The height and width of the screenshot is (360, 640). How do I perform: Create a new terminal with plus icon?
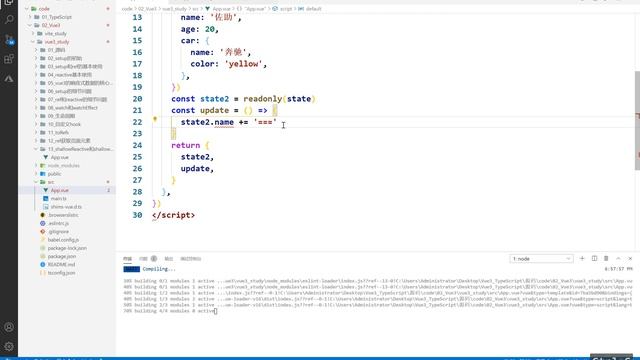click(582, 258)
